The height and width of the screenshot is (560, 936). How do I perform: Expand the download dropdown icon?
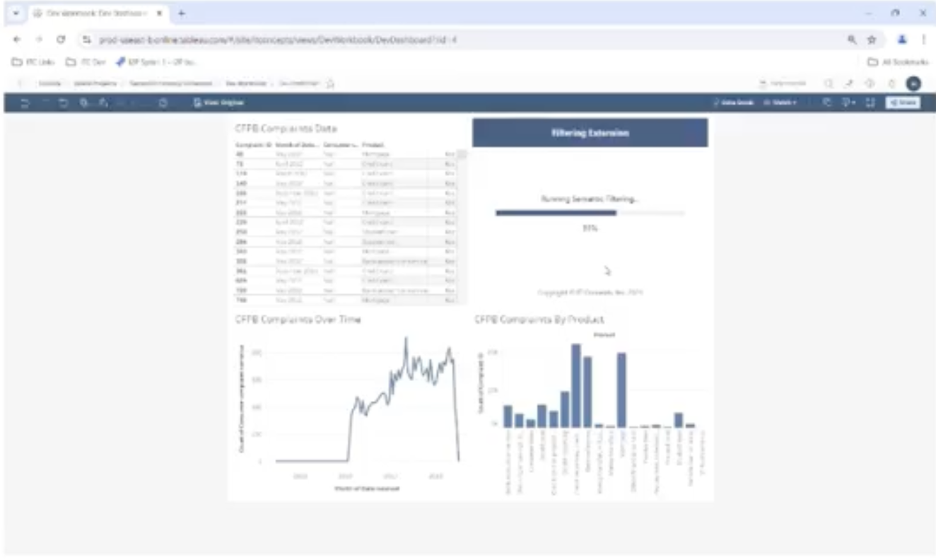pyautogui.click(x=848, y=103)
